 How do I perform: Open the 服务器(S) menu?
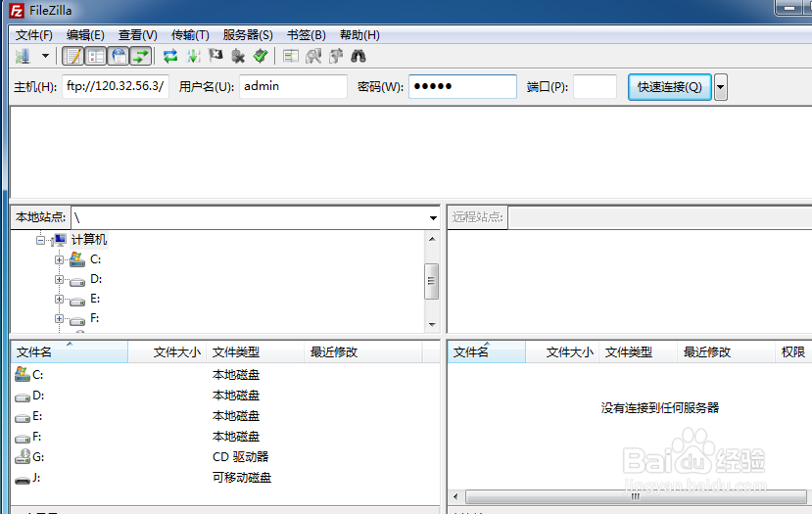pos(248,35)
